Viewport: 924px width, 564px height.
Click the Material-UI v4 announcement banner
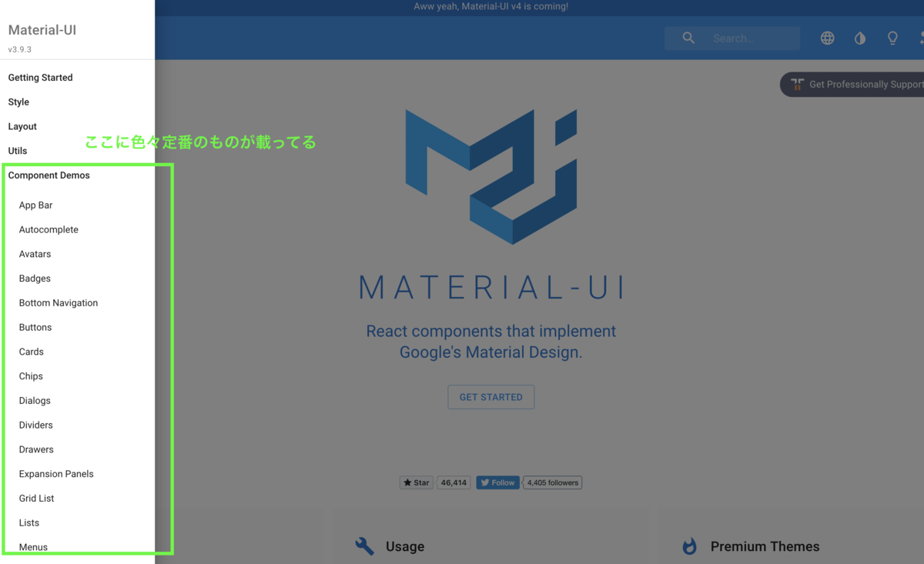coord(491,7)
